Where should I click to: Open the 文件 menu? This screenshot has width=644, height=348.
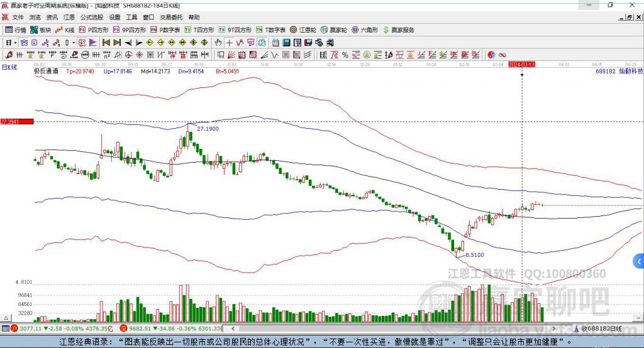tap(18, 17)
